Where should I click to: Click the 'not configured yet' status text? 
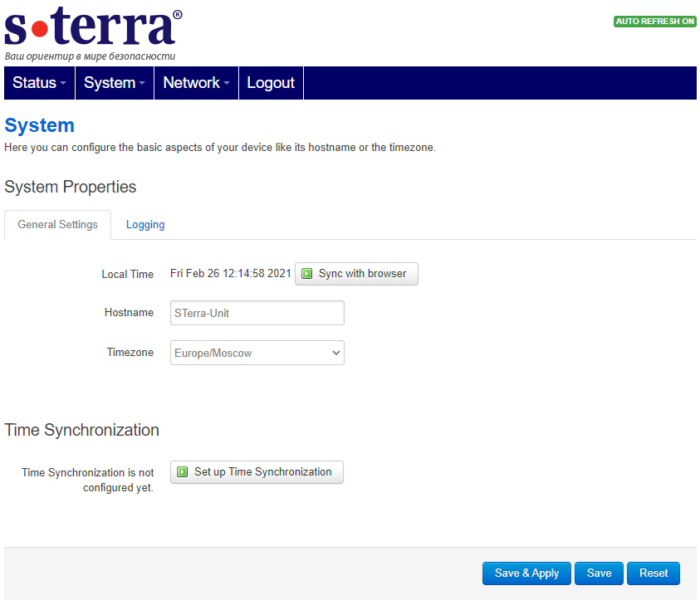87,480
